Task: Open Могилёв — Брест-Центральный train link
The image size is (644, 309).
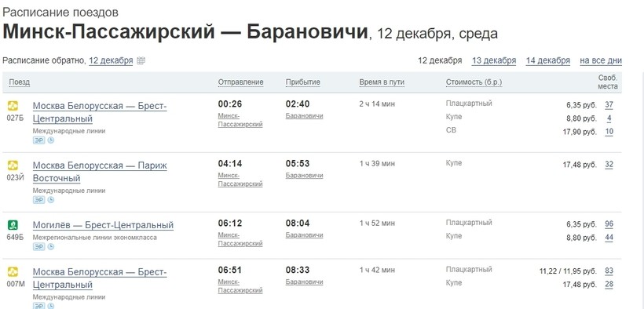Action: tap(103, 225)
